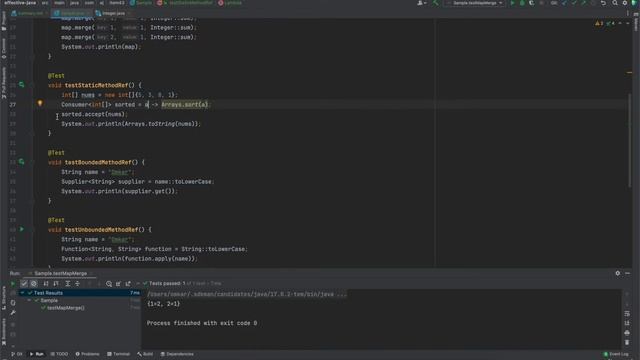Click console output line {1=2, 2=1}
This screenshot has height=360, width=640.
tap(163, 304)
